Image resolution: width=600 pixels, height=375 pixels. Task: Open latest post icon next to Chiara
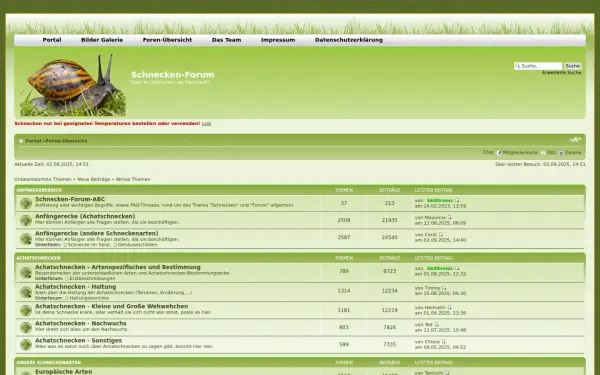tap(443, 342)
